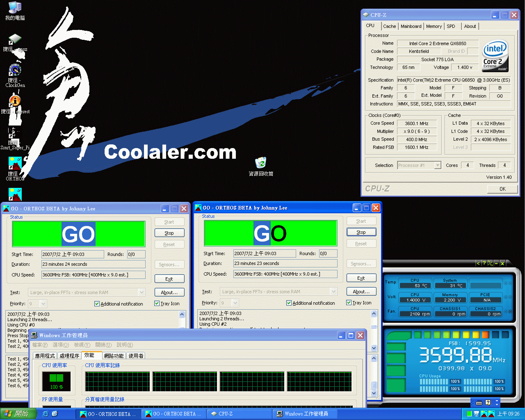Viewport: 525px width, 420px height.
Task: Toggle Tray Icon in right ORTHOS window
Action: click(349, 303)
